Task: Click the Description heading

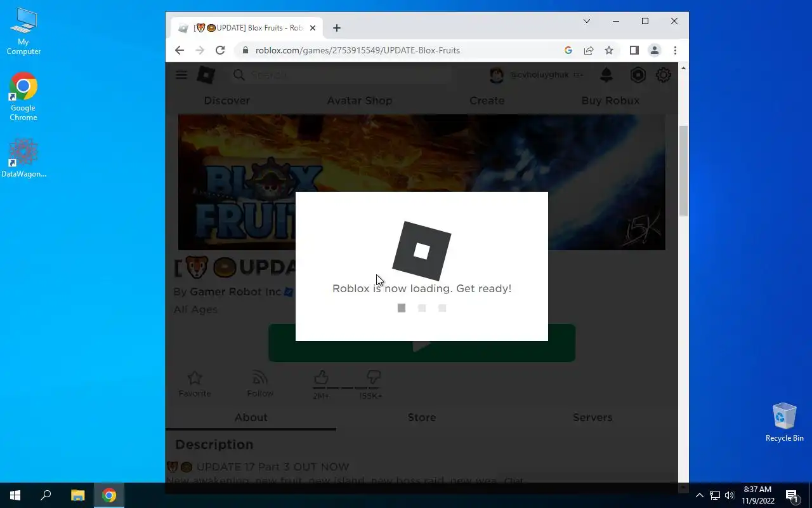Action: point(214,444)
